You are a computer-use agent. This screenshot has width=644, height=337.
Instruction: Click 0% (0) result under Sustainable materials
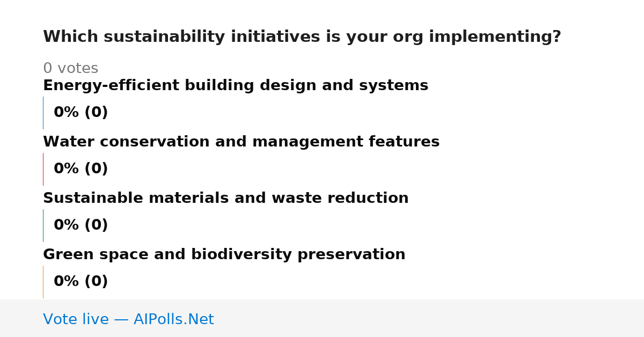click(x=80, y=225)
